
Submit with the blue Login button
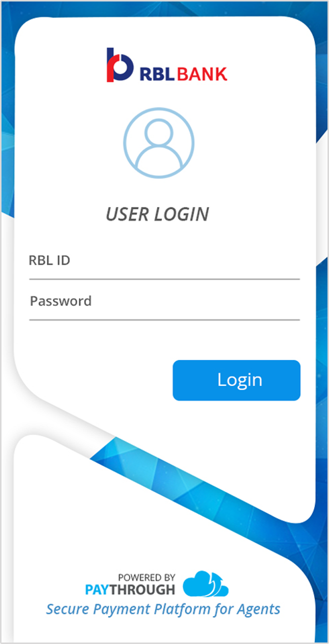(x=236, y=380)
